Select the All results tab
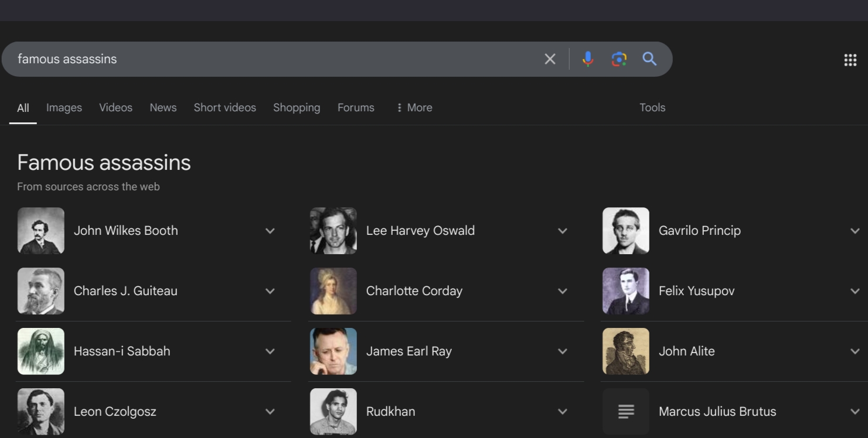Viewport: 868px width, 438px height. (23, 108)
